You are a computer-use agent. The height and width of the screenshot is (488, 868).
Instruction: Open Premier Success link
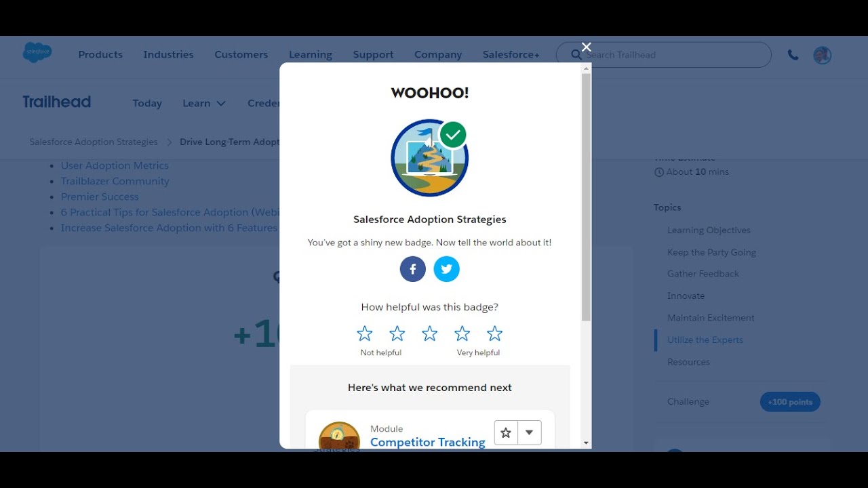point(100,197)
